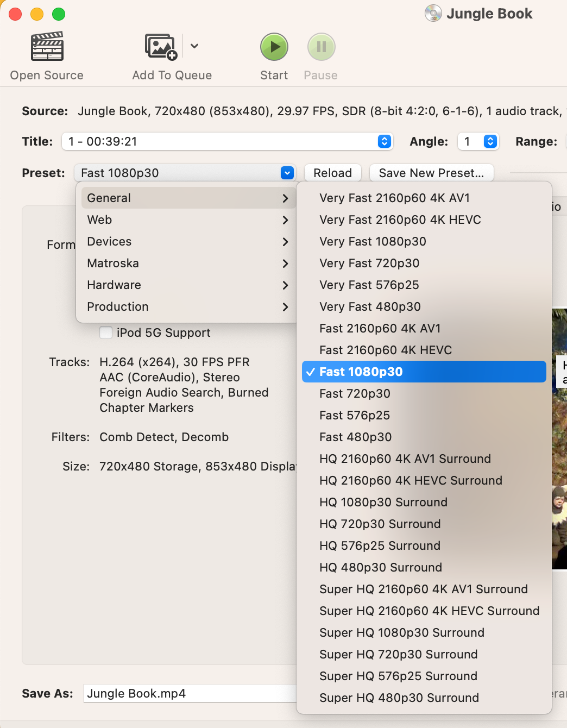Click the Save New Preset... button
This screenshot has height=728, width=567.
pyautogui.click(x=431, y=173)
